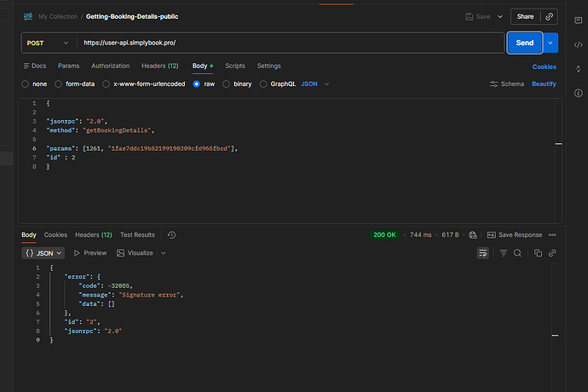The height and width of the screenshot is (392, 588).
Task: Open the filter response icon
Action: [x=503, y=253]
